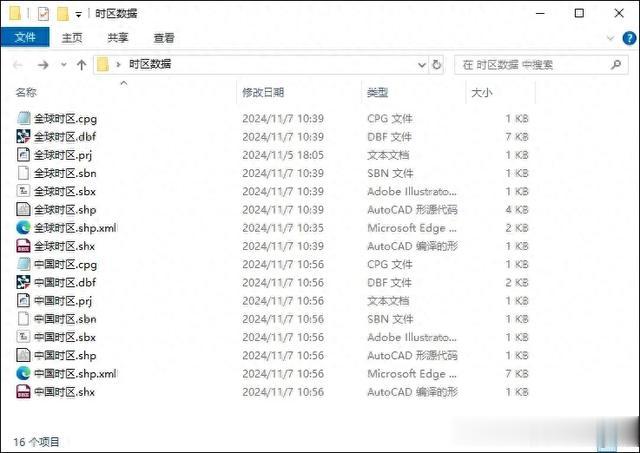
Task: Select the file name 全球时区.shx
Action: [64, 246]
